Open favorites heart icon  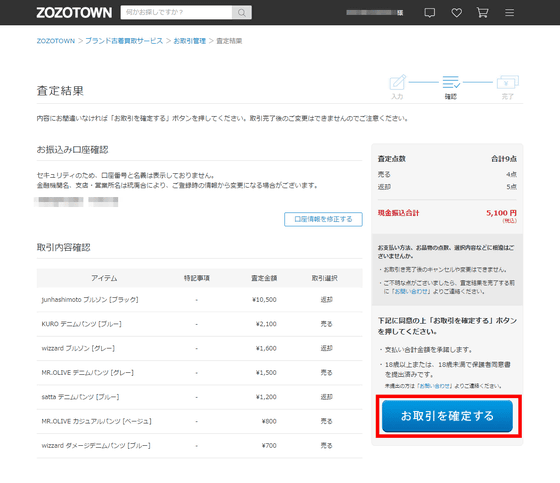click(x=456, y=13)
